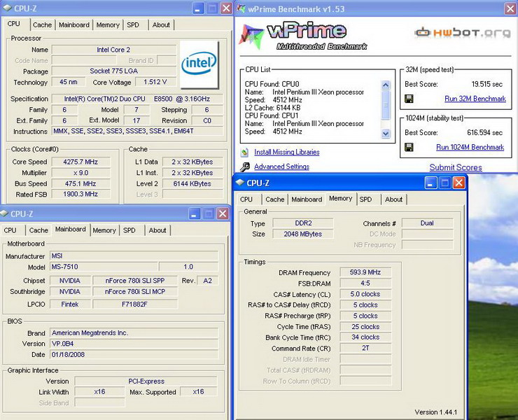The height and width of the screenshot is (420, 518).
Task: Click the BIOS version VP.0B4 field
Action: [134, 344]
